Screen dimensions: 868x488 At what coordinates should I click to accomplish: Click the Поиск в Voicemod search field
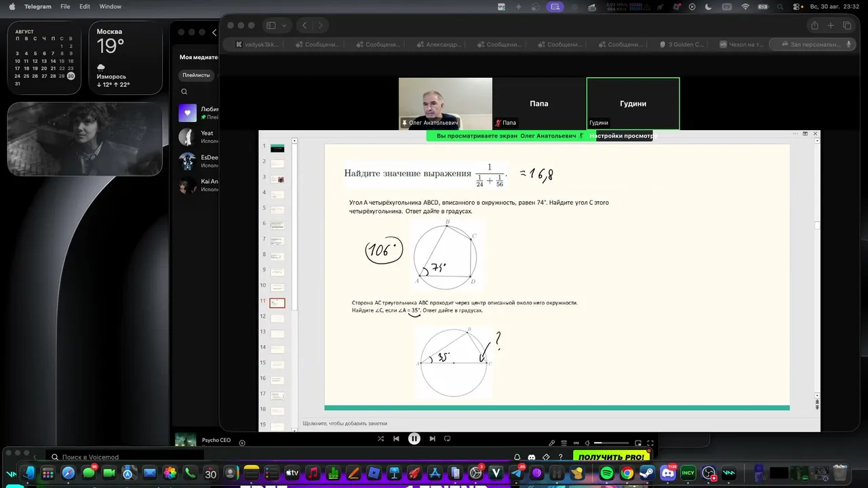tap(125, 457)
